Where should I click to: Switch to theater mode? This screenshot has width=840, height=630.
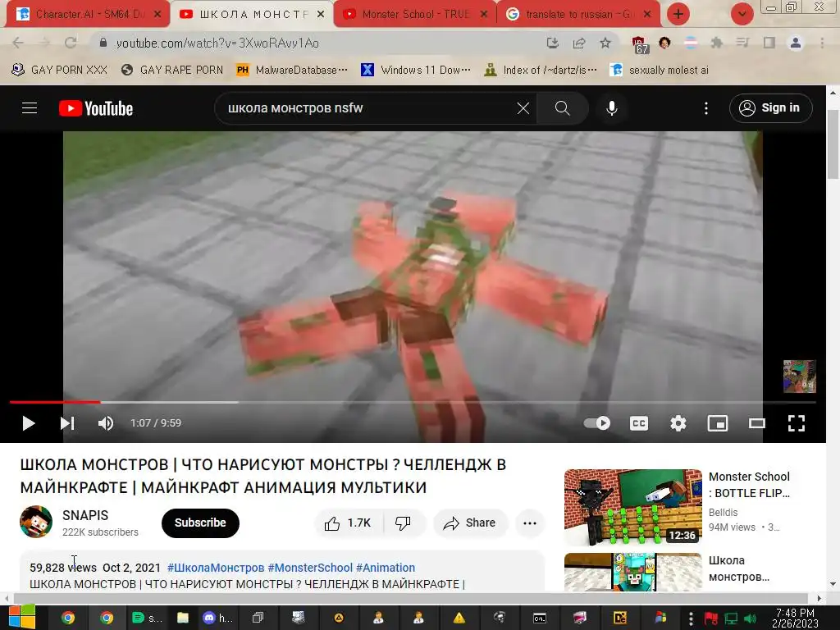757,423
